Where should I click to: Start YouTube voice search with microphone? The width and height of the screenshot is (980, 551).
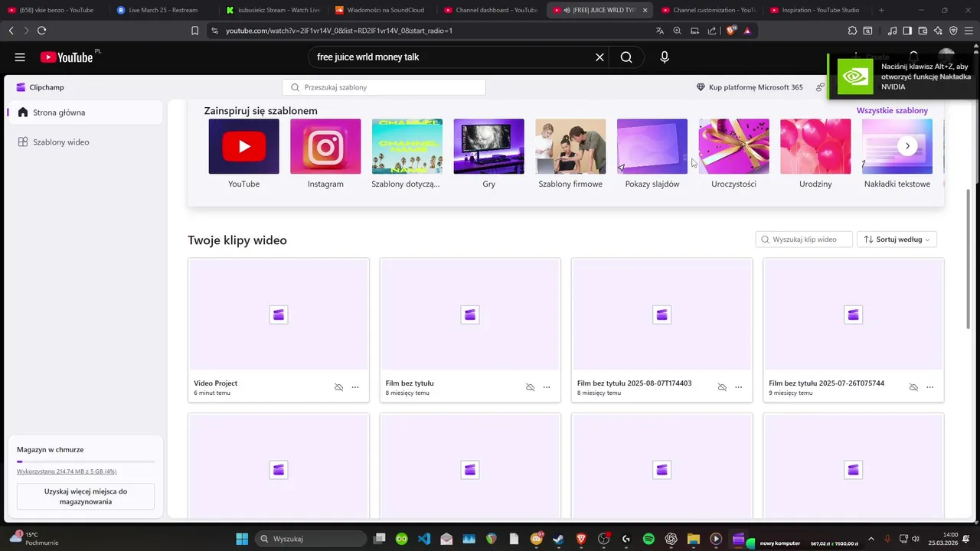tap(665, 57)
